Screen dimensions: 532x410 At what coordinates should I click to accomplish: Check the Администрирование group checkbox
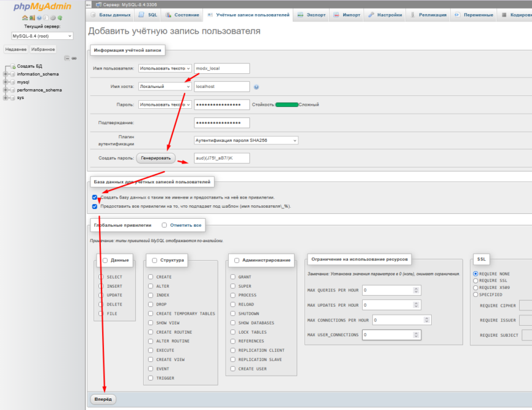point(237,260)
